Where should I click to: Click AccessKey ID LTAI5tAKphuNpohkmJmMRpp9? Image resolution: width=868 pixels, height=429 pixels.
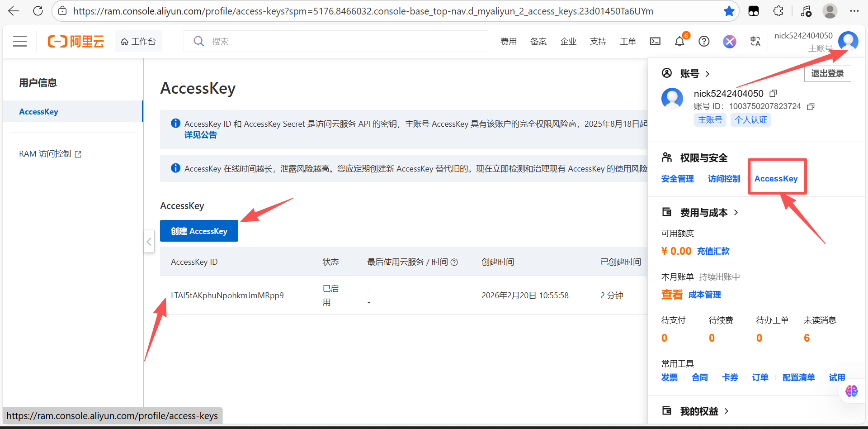(227, 296)
